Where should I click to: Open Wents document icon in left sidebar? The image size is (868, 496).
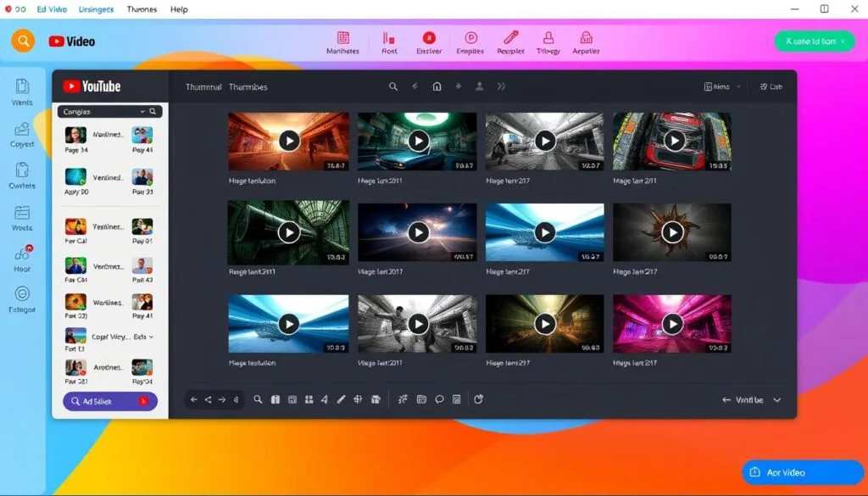[22, 86]
